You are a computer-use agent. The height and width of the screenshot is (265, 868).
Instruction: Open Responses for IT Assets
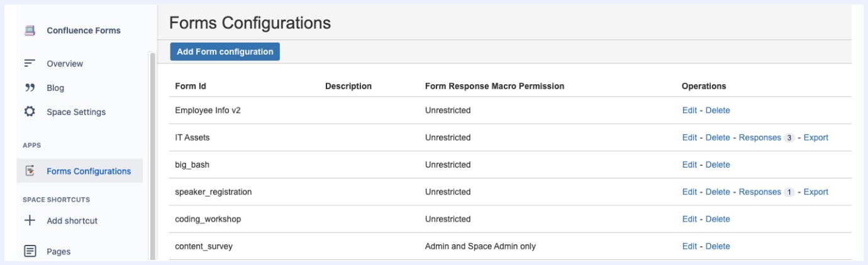pos(760,138)
